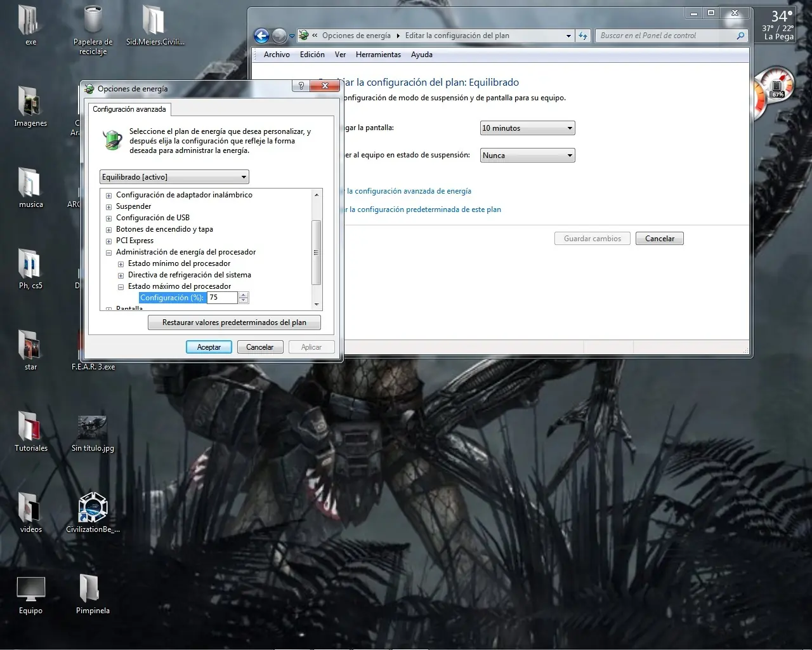
Task: Select the Configuración avanzada tab
Action: (x=129, y=109)
